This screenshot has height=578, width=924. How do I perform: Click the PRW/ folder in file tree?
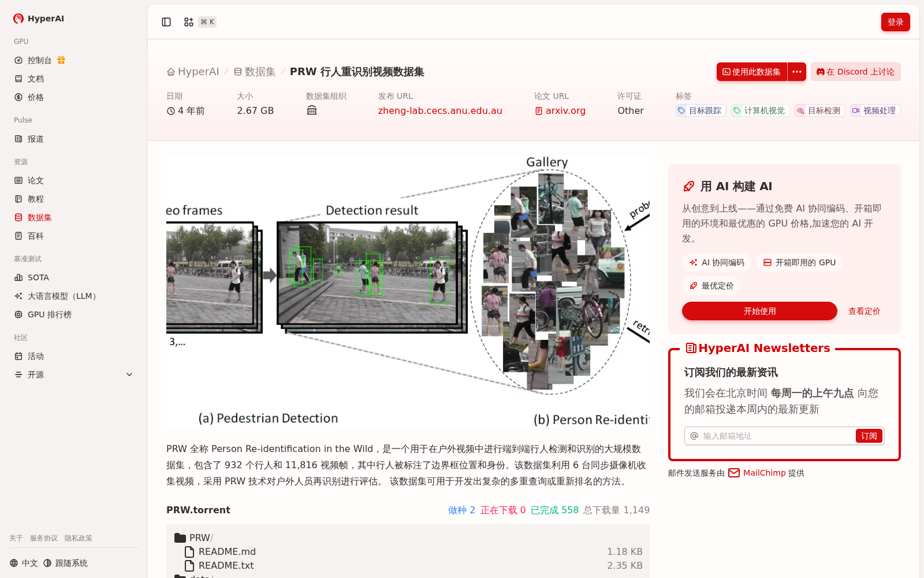(x=194, y=538)
